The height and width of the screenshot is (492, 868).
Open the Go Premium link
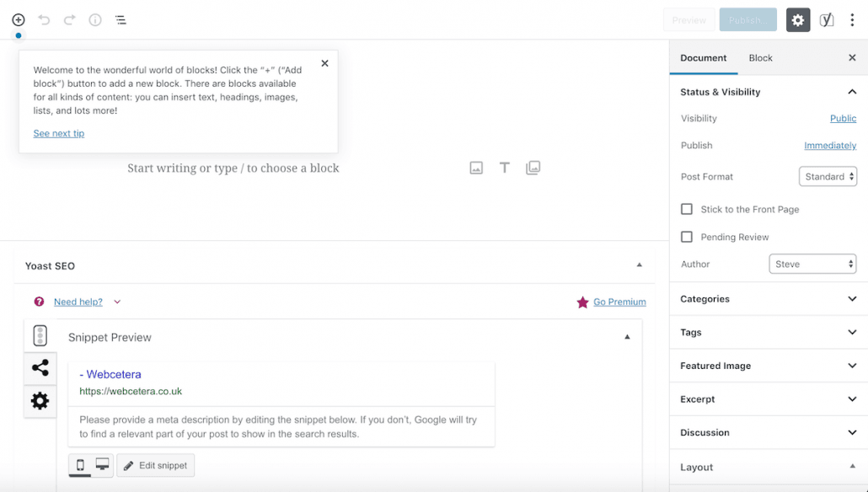(x=619, y=302)
